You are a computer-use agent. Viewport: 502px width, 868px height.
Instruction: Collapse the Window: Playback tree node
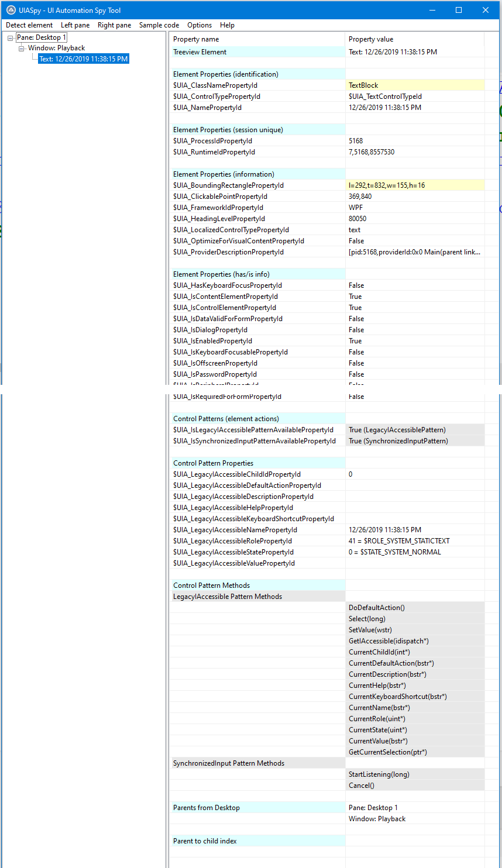pos(22,49)
